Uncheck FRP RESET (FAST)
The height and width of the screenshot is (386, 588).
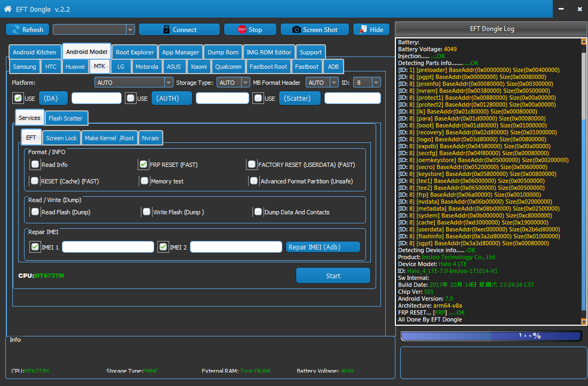pyautogui.click(x=143, y=164)
